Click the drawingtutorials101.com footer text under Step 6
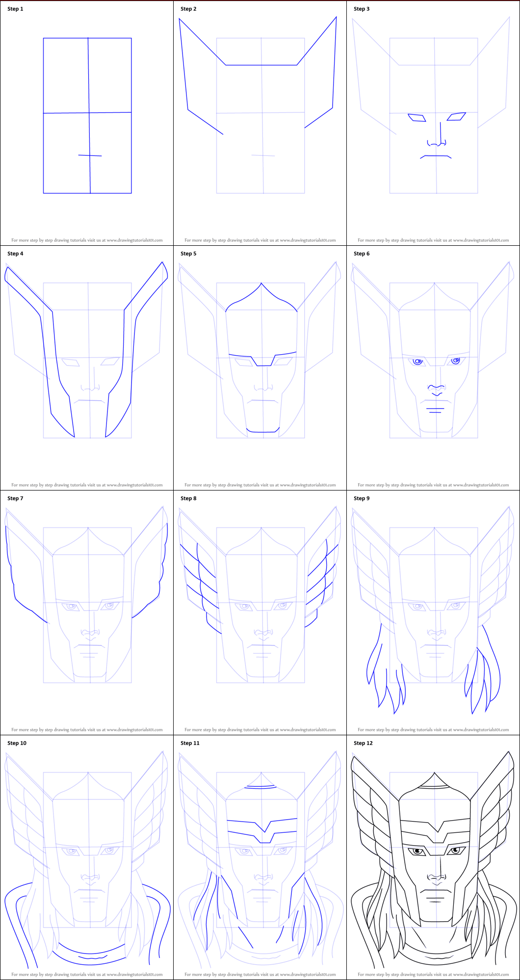Screen dimensions: 520x980 (x=433, y=485)
